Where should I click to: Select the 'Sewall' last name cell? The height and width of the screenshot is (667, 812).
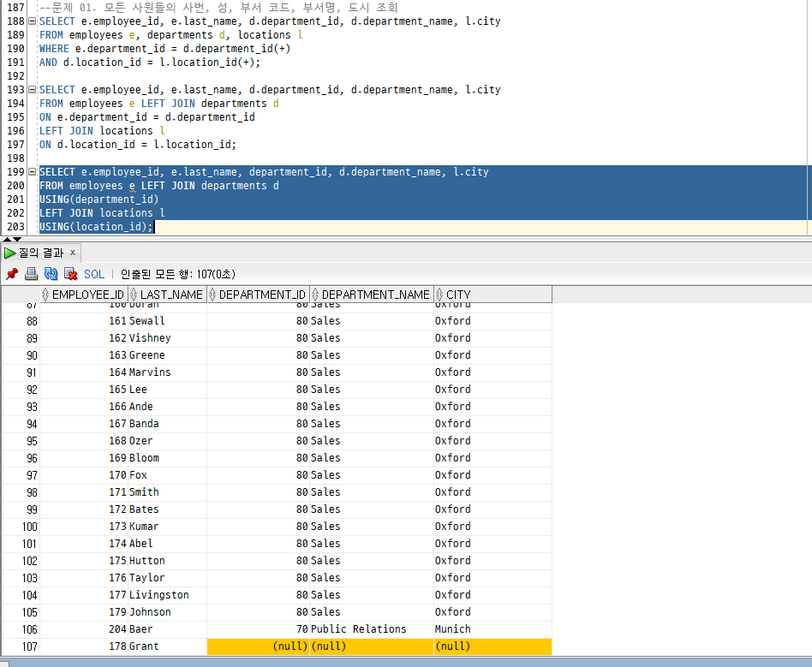167,321
